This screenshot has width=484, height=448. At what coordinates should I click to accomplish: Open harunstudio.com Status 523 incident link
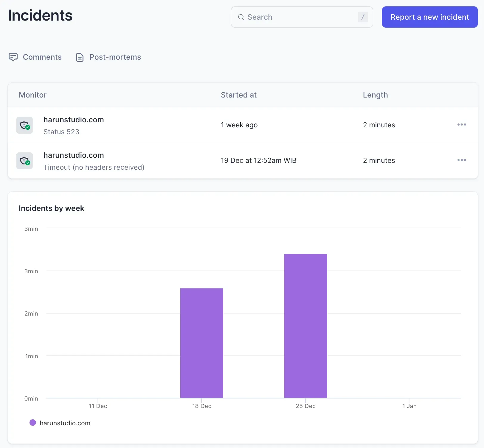pos(74,120)
